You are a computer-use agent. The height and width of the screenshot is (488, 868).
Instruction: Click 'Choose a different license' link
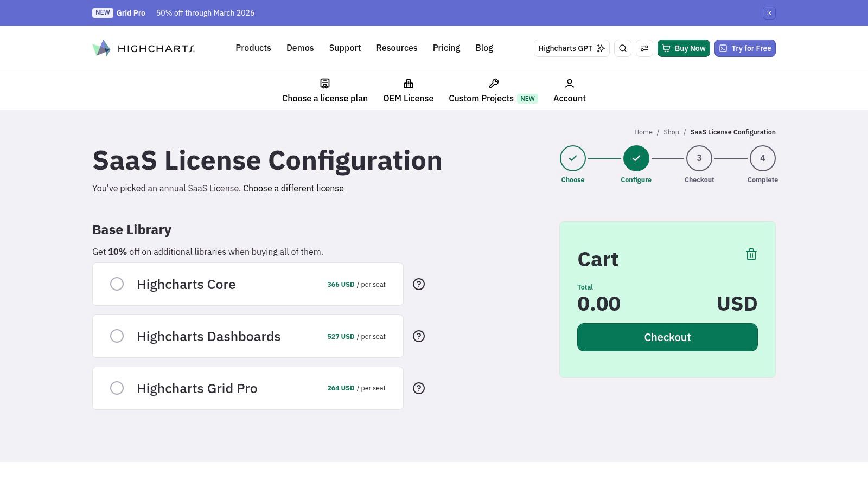293,188
